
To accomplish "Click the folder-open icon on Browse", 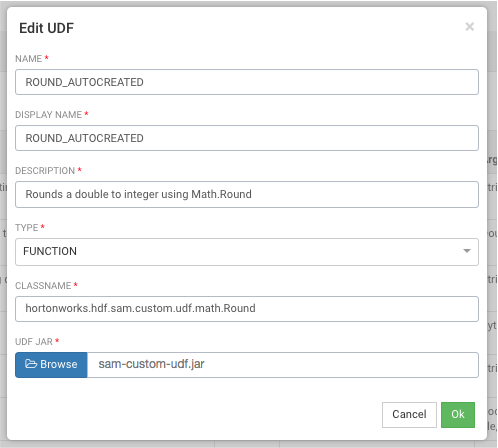I will [31, 364].
